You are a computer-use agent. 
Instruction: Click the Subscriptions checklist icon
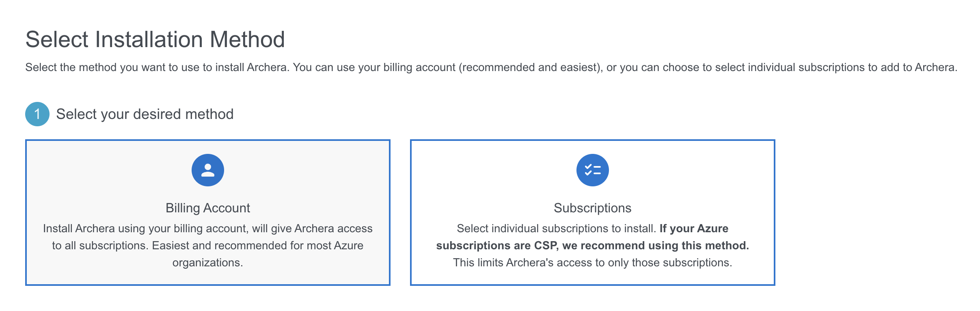(592, 170)
